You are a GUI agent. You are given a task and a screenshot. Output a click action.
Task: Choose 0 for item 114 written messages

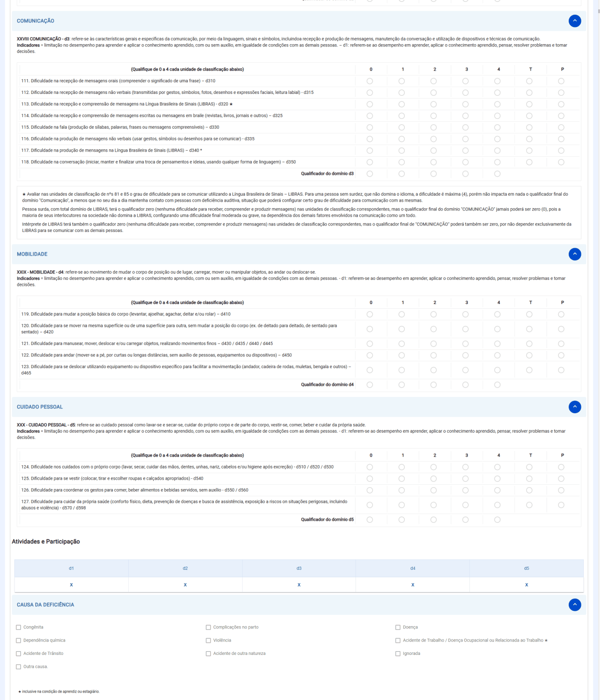370,116
